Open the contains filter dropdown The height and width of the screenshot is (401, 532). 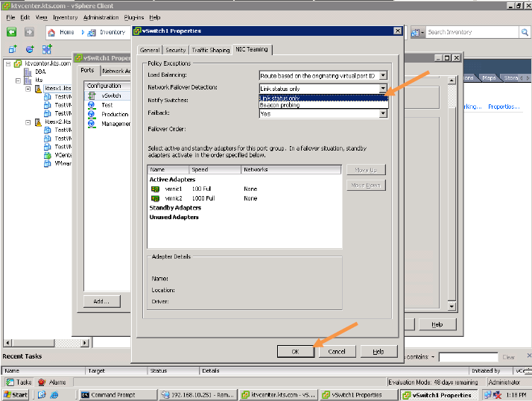point(433,357)
